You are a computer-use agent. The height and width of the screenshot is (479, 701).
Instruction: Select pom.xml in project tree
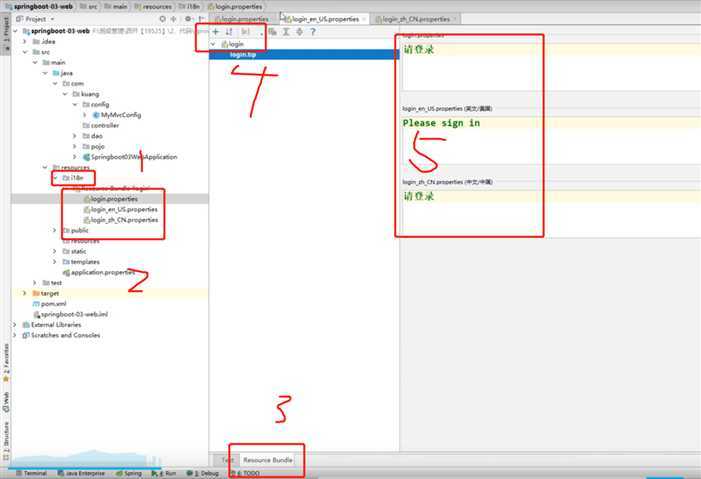(x=50, y=304)
